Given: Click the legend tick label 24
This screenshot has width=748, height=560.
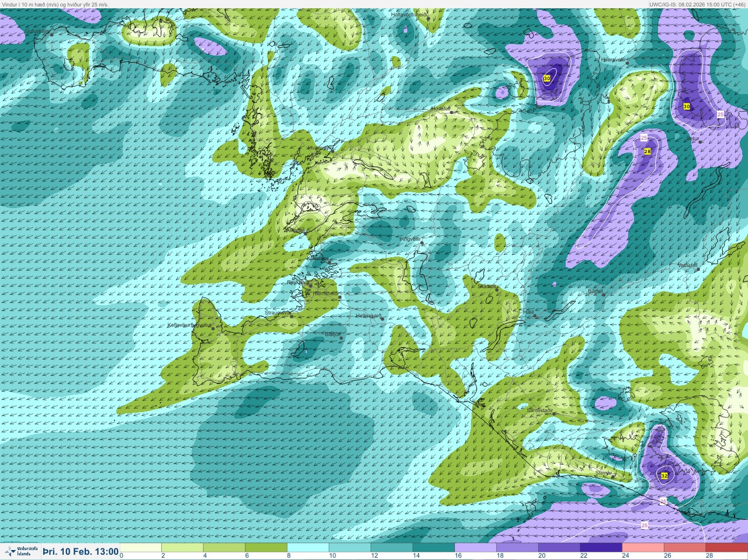Looking at the screenshot, I should (x=626, y=556).
